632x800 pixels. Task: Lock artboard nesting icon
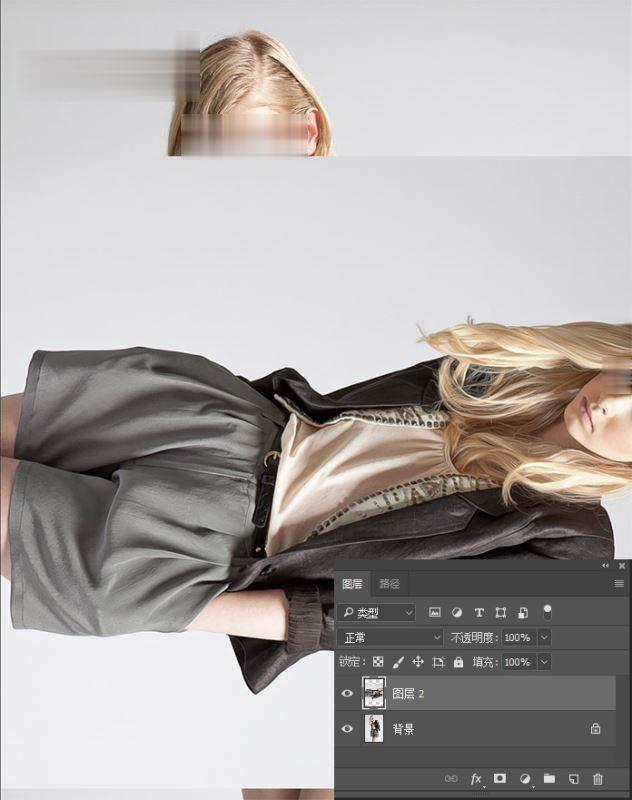coord(438,662)
